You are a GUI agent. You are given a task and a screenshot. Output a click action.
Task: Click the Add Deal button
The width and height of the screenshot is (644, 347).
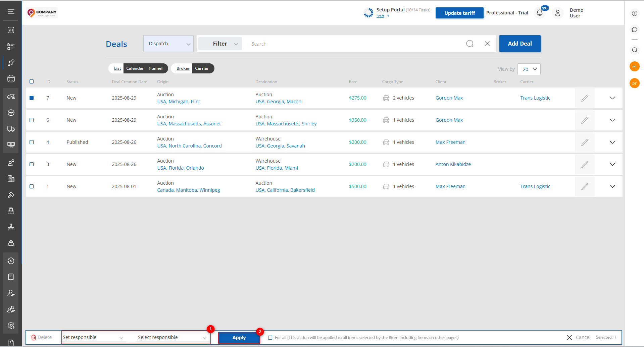click(x=519, y=44)
